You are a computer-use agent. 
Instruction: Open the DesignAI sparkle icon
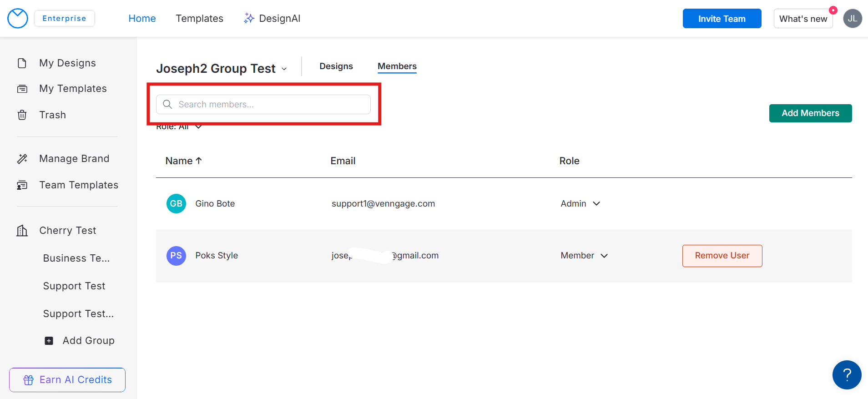coord(249,18)
